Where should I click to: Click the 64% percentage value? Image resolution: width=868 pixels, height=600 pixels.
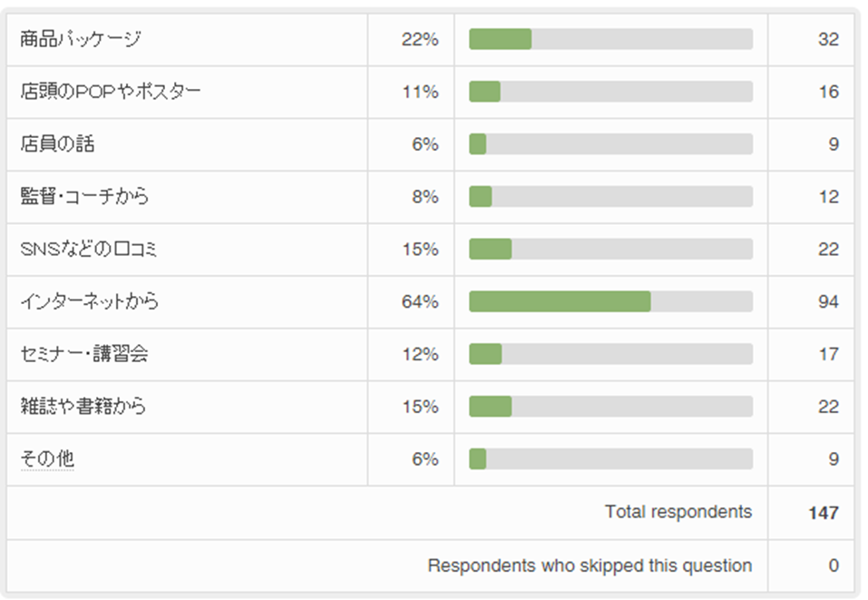(x=420, y=301)
